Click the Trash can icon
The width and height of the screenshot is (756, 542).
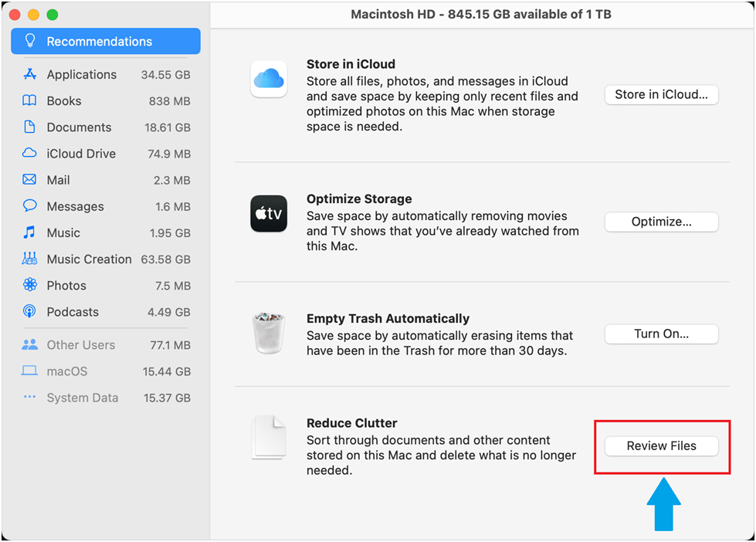click(269, 333)
